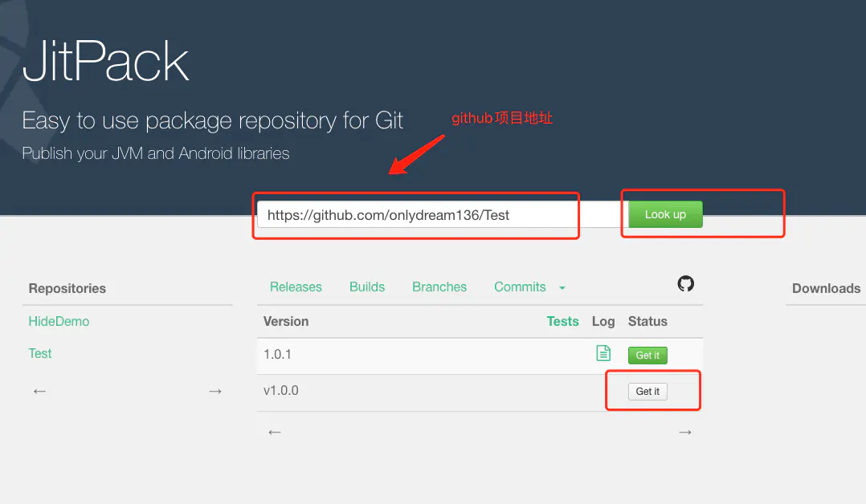Click the green Look up button
The width and height of the screenshot is (866, 504).
pyautogui.click(x=665, y=214)
